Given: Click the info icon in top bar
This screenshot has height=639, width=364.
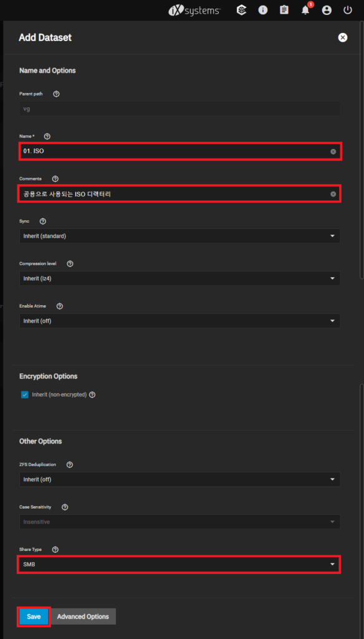Looking at the screenshot, I should coord(263,10).
